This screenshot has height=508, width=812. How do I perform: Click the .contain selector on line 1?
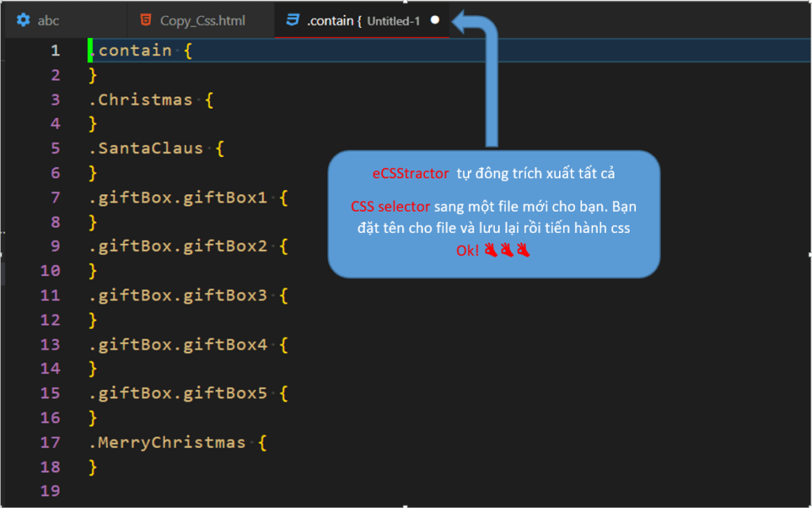point(131,51)
